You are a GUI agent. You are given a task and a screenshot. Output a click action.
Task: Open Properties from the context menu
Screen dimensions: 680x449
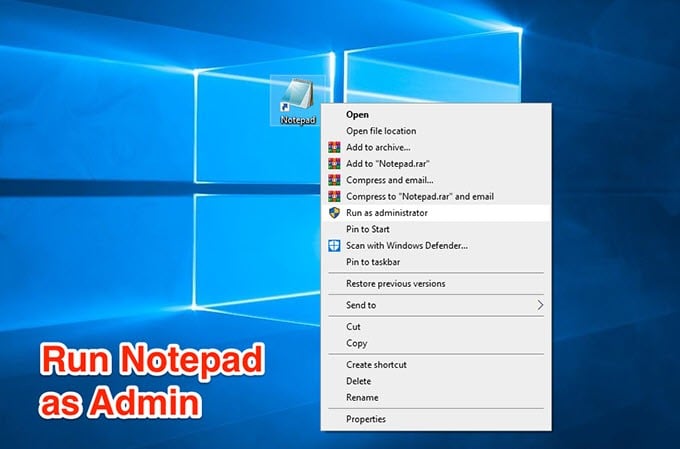436,419
